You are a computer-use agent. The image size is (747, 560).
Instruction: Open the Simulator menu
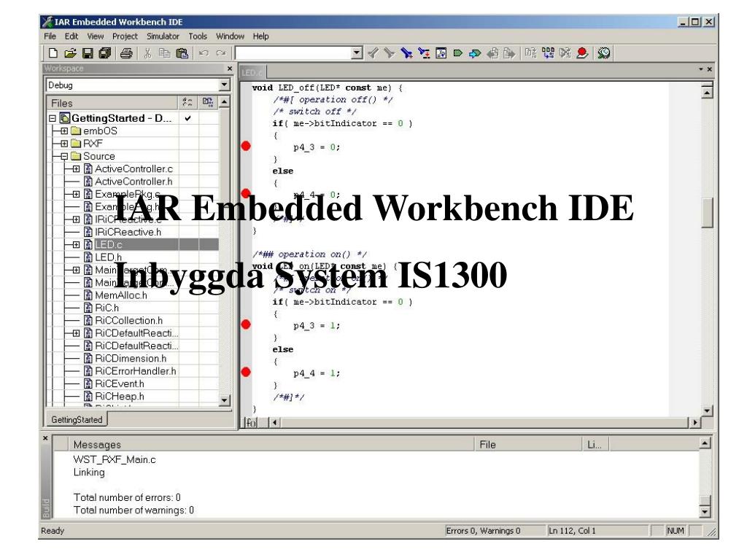(163, 36)
